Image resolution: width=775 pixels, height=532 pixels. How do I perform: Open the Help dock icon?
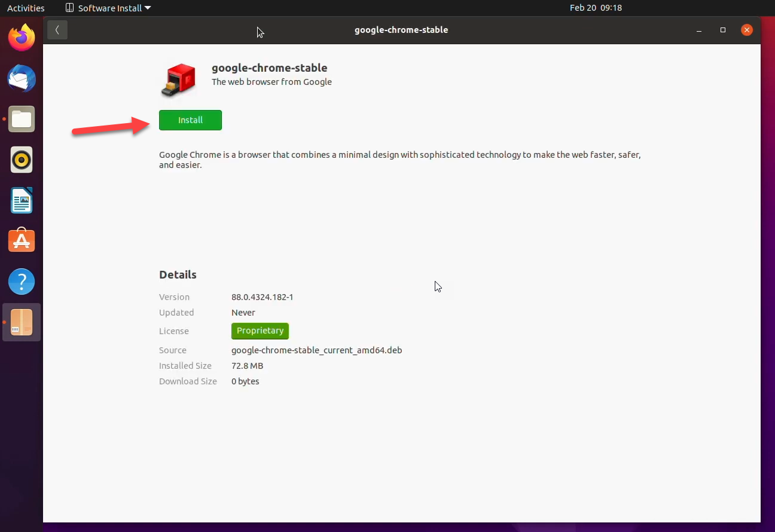pos(22,282)
